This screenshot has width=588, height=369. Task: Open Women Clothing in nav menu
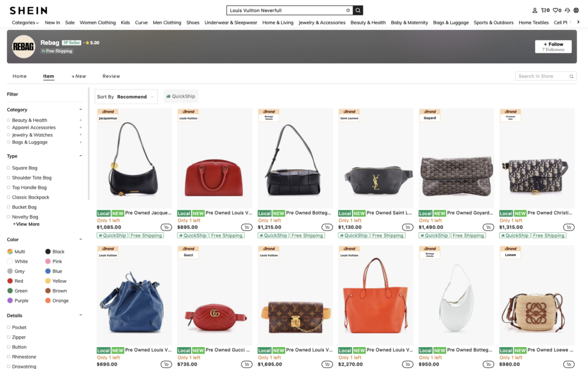tap(98, 22)
